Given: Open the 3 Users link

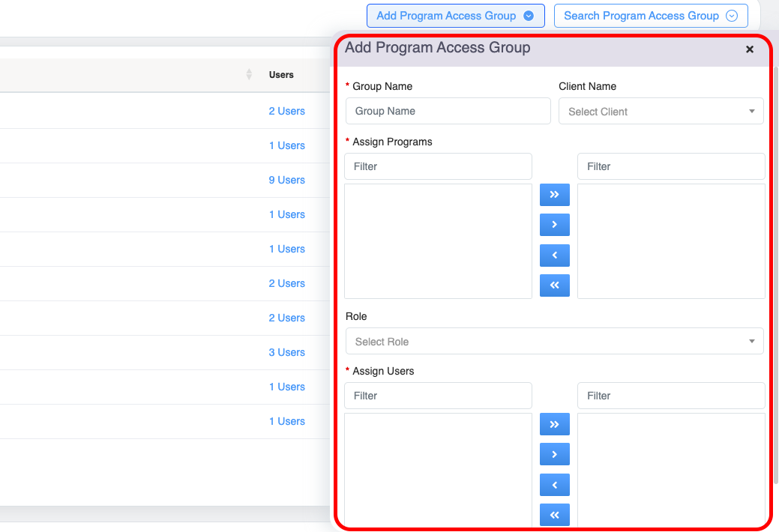Looking at the screenshot, I should (286, 352).
